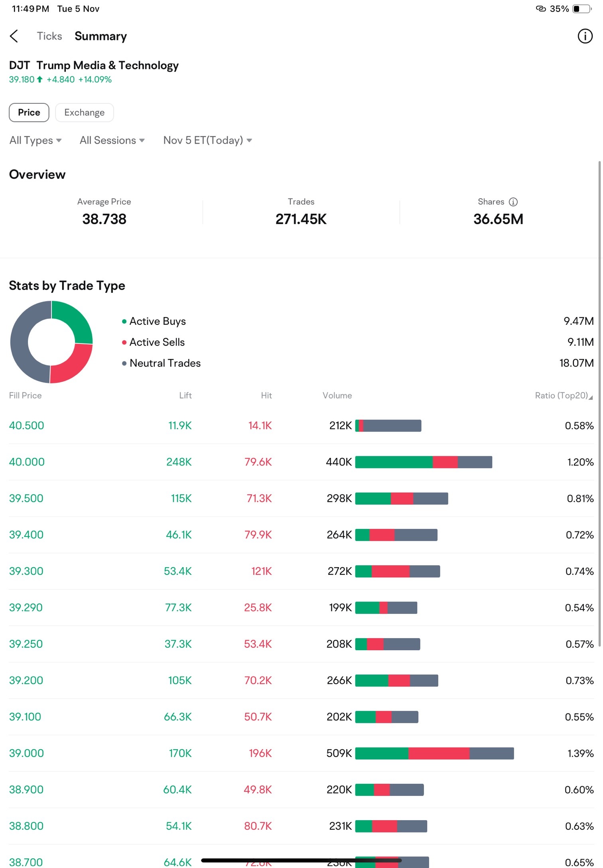The height and width of the screenshot is (868, 603).
Task: Tap the fill price 39.290
Action: tap(26, 608)
